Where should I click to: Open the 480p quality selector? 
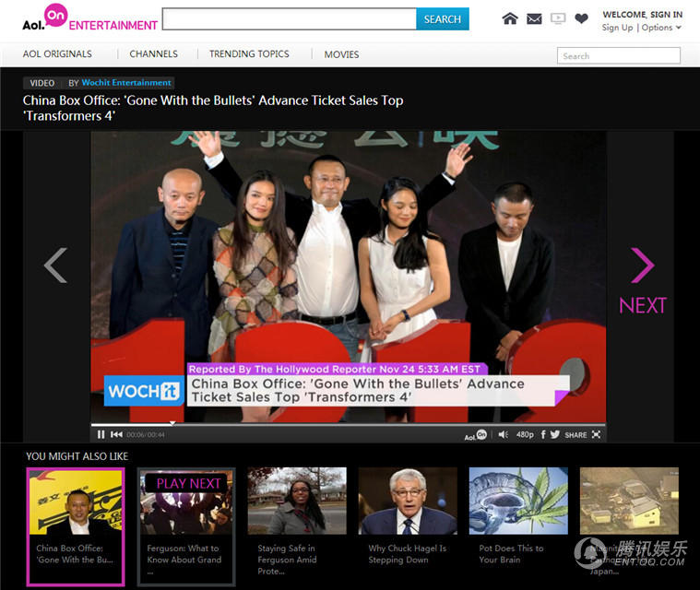click(x=524, y=434)
